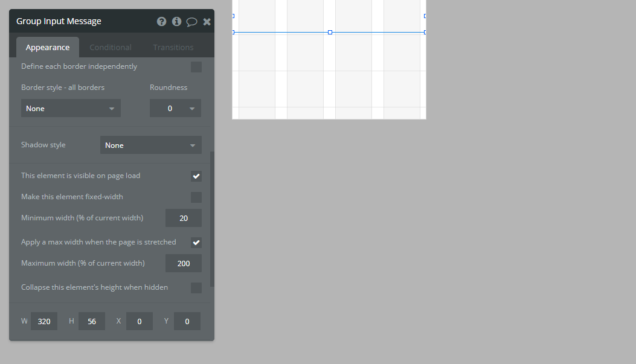Open the Transitions tab
The width and height of the screenshot is (636, 364).
click(173, 48)
